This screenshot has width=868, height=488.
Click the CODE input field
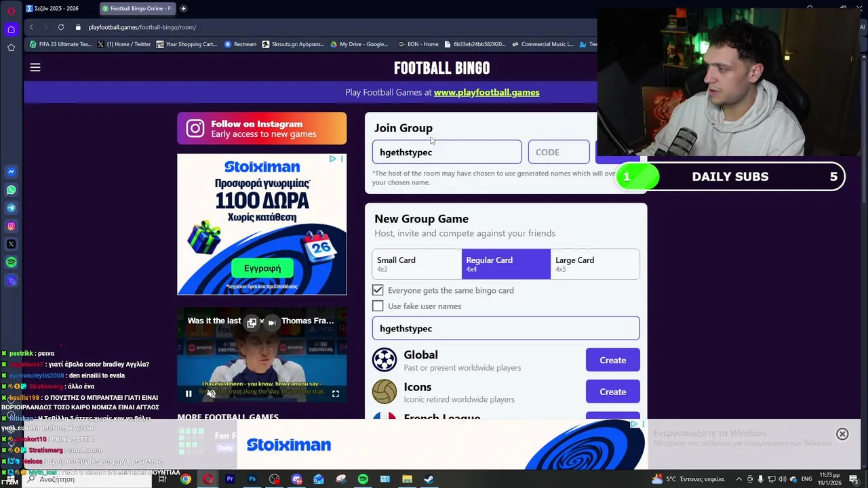coord(559,152)
